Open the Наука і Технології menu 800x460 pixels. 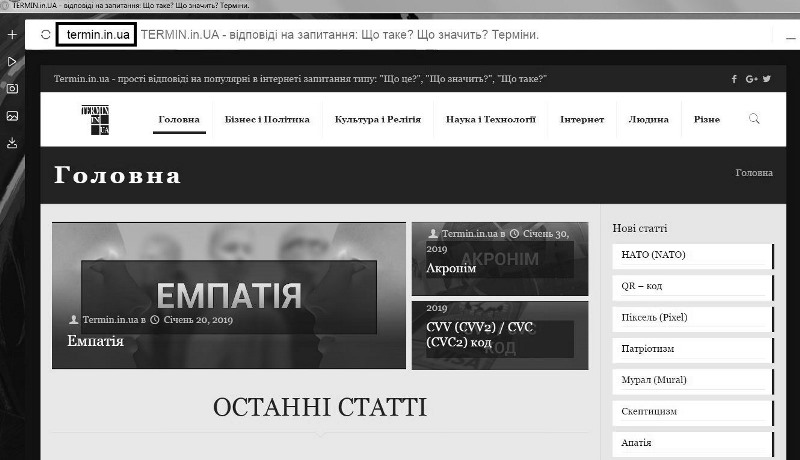[491, 119]
